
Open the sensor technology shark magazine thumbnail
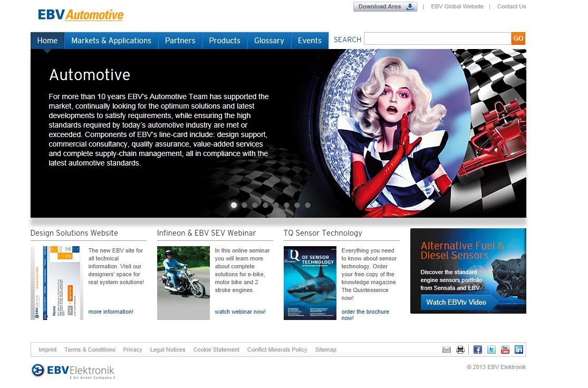(x=310, y=283)
